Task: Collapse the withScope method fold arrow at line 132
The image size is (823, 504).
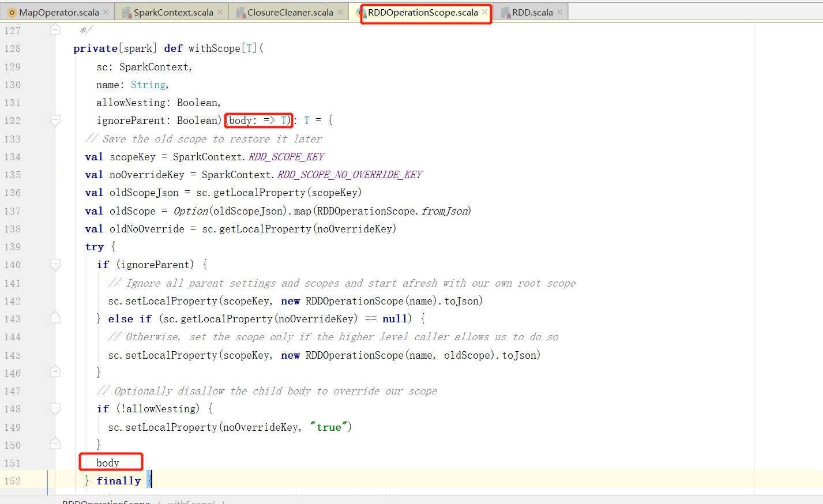Action: [55, 120]
